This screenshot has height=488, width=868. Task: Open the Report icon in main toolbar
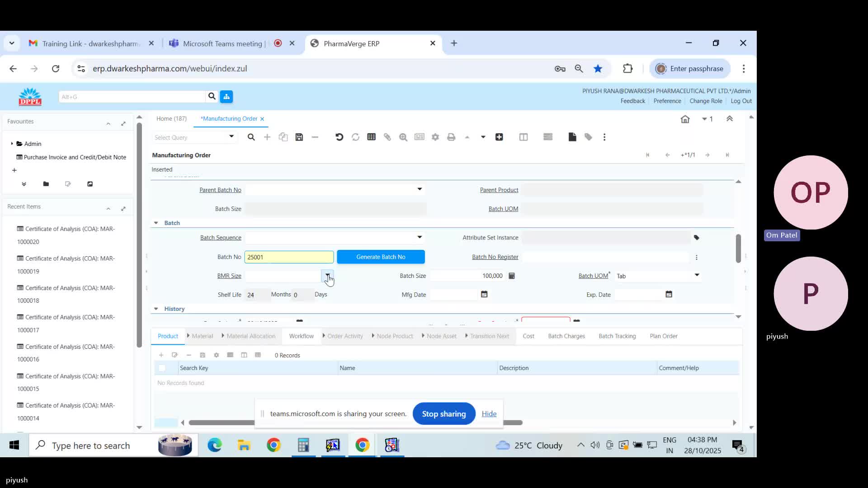click(420, 137)
